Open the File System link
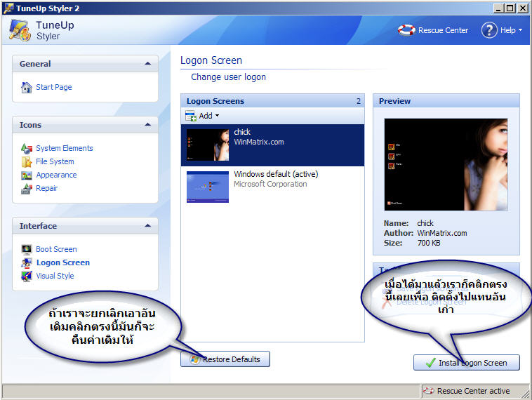532x400 pixels. point(55,161)
